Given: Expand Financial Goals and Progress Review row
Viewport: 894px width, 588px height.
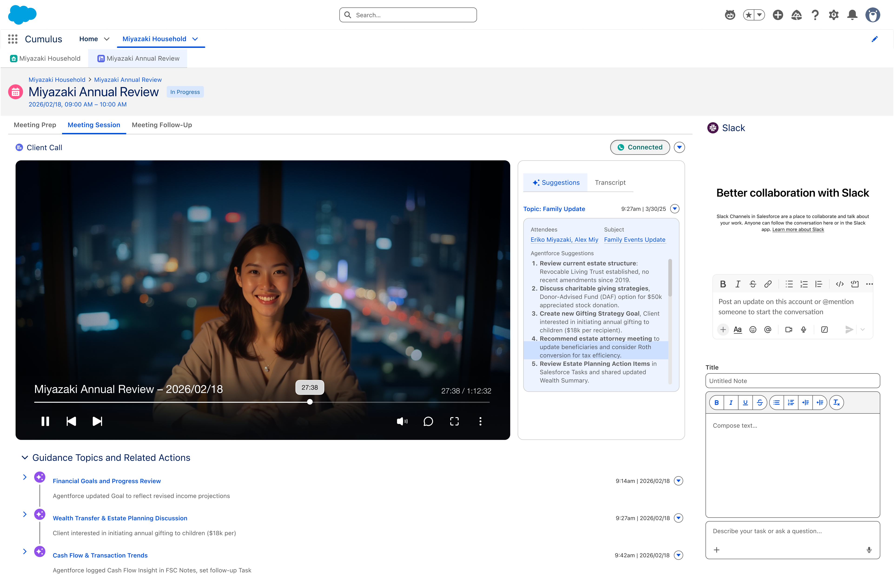Looking at the screenshot, I should (x=25, y=477).
